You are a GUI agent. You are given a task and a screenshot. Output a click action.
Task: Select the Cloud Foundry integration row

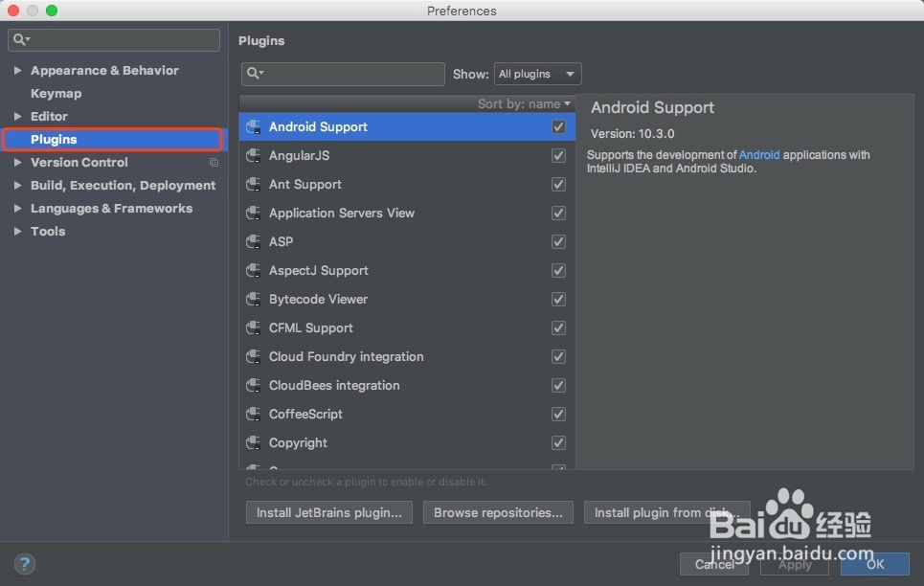tap(407, 356)
